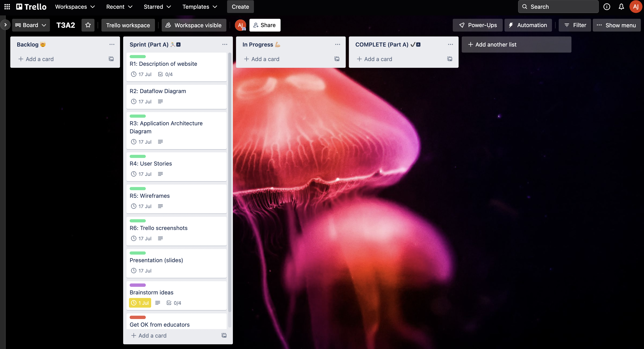Create from template in In Progress list
This screenshot has width=644, height=349.
[337, 59]
